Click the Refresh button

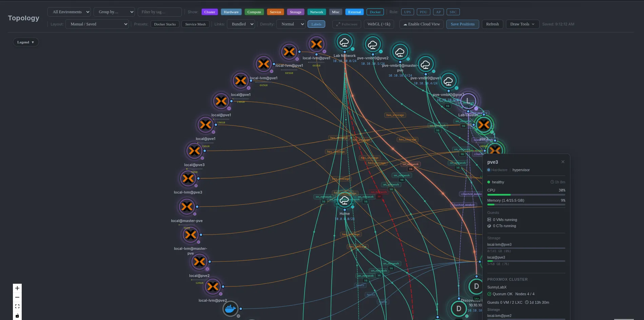(492, 24)
